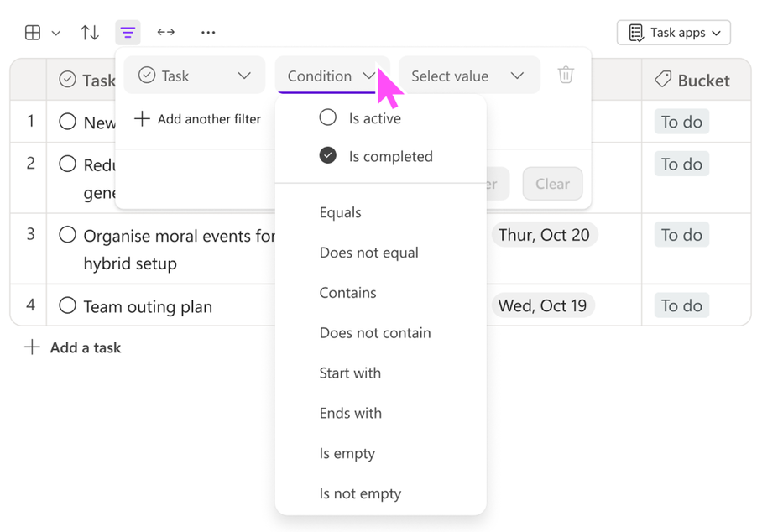Open the more options ellipsis
Viewport: 757px width, 532px height.
(207, 32)
